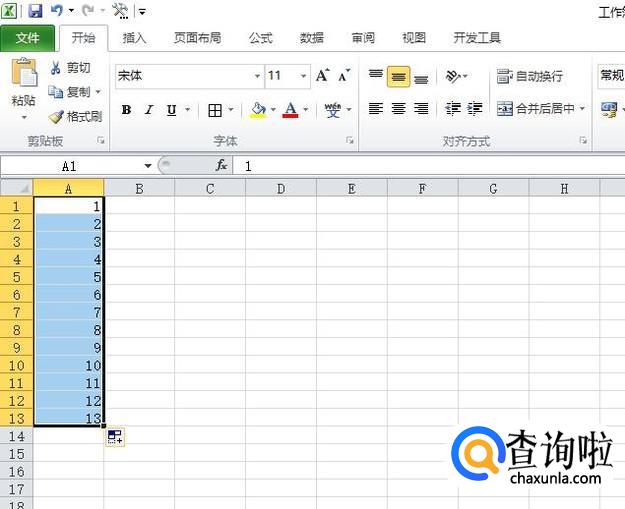Activate the Format Painter (格式刷) brush
Viewport: 625px width, 509px height.
57,116
